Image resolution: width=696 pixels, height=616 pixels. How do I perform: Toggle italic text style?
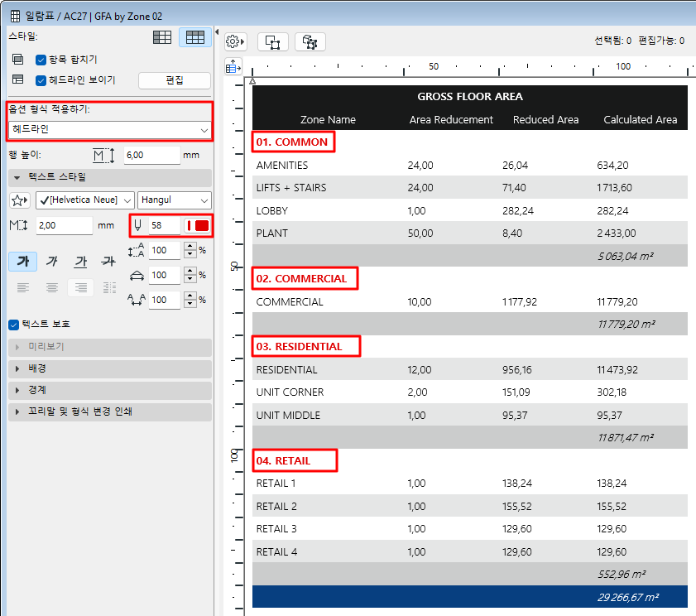(52, 262)
